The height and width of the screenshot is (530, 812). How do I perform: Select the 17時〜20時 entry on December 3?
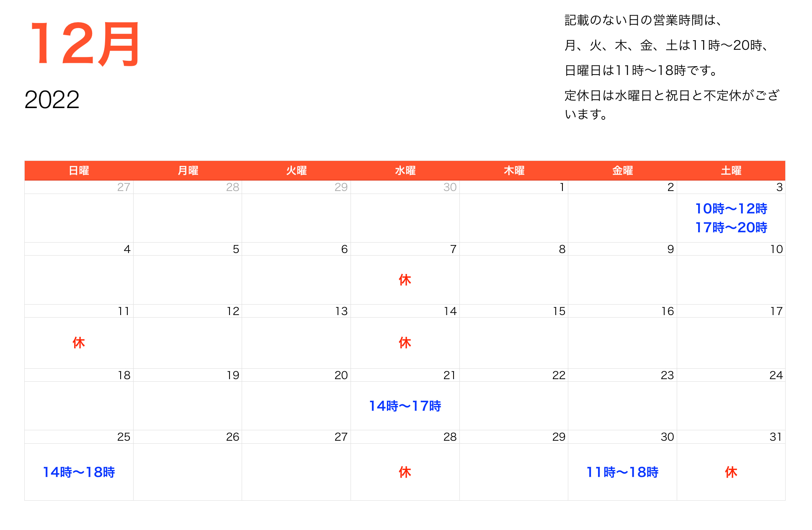[731, 228]
